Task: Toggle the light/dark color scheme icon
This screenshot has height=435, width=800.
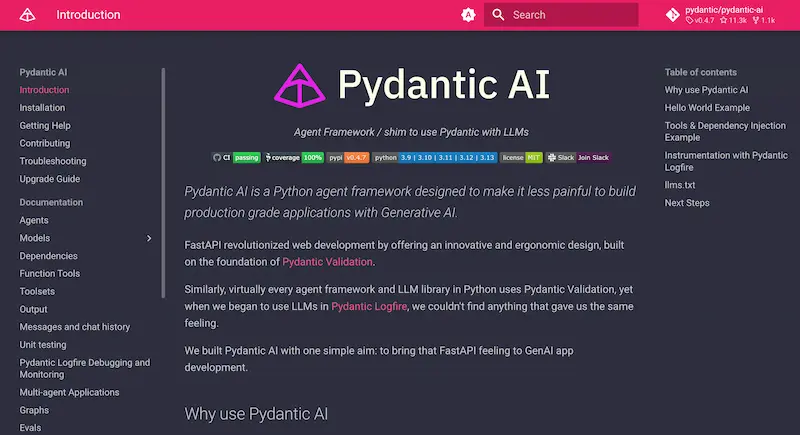Action: click(x=468, y=15)
